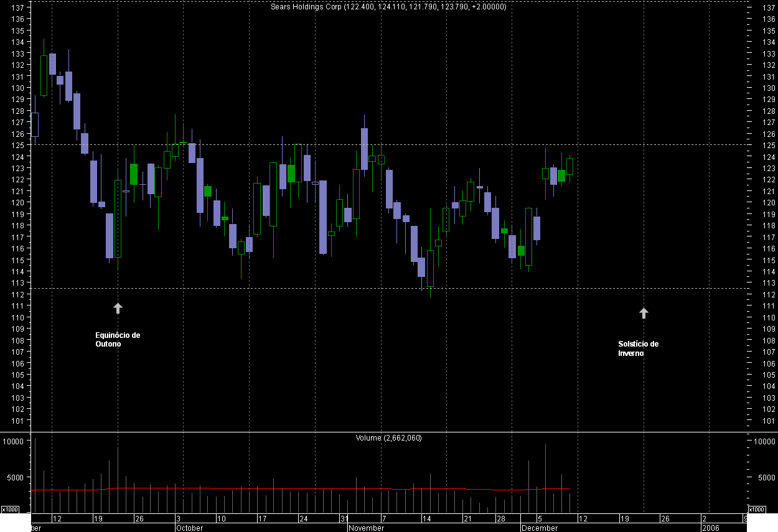Image resolution: width=778 pixels, height=532 pixels.
Task: Click the 5000 label on right volume axis
Action: (766, 478)
